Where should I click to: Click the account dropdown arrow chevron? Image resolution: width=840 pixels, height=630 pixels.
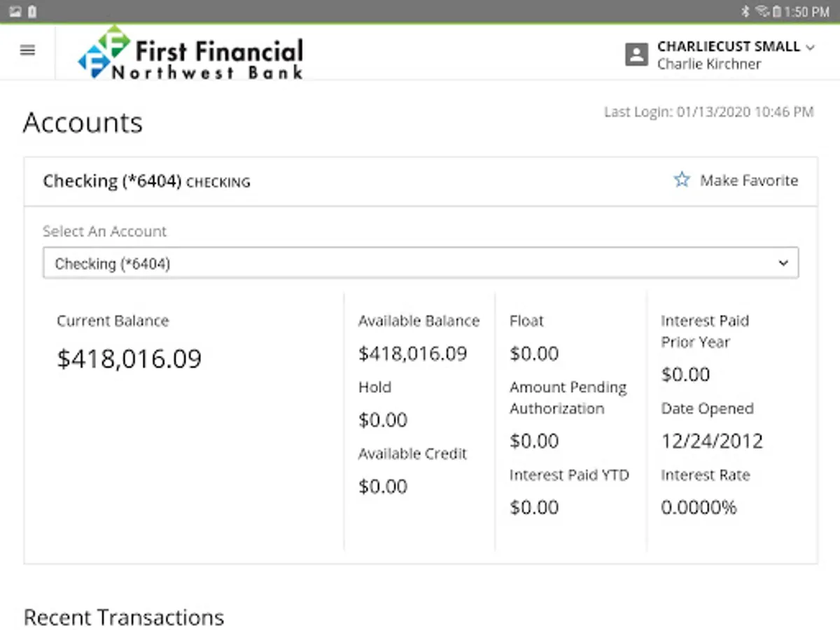point(783,263)
